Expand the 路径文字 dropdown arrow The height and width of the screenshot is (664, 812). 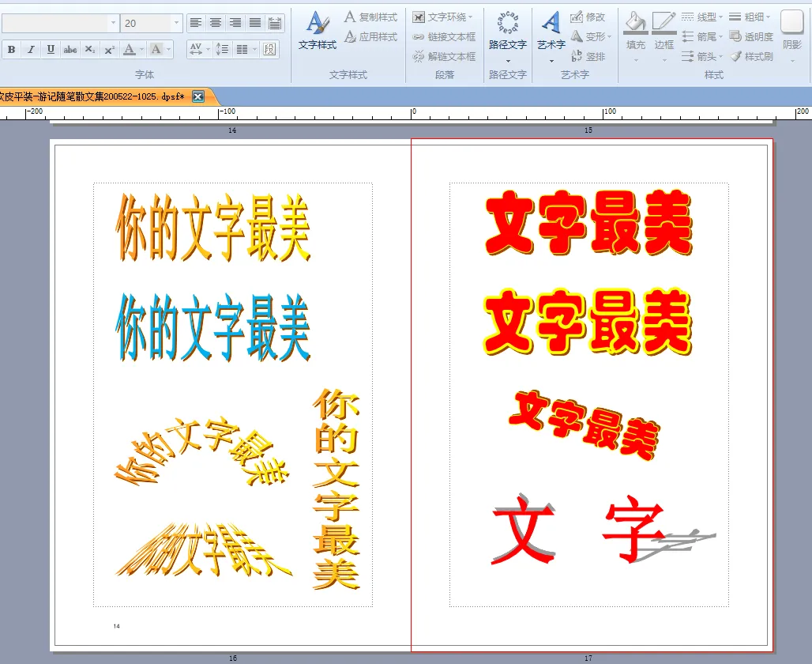(x=508, y=61)
